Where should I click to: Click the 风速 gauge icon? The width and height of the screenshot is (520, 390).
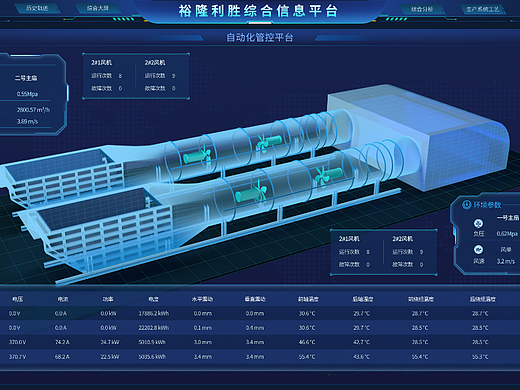pos(478,249)
